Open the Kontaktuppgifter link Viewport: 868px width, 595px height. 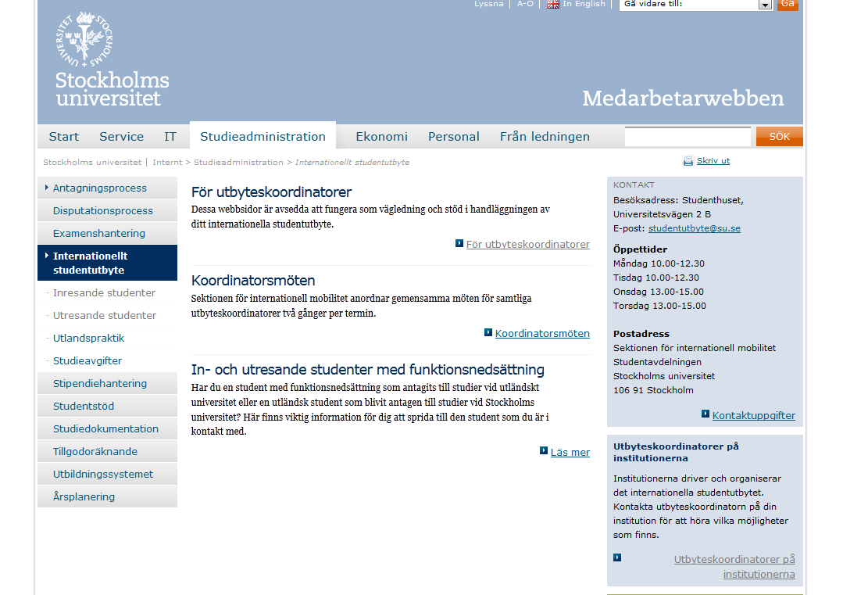point(753,415)
